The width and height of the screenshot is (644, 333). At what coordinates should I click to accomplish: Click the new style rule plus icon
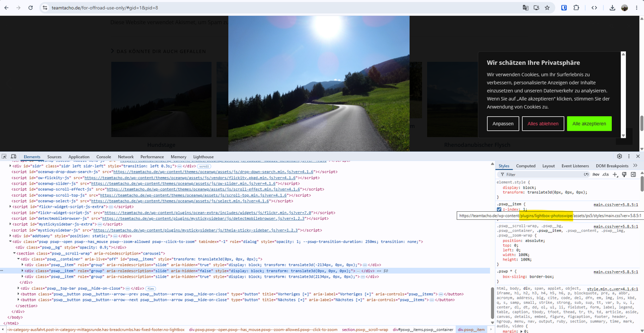[x=615, y=175]
